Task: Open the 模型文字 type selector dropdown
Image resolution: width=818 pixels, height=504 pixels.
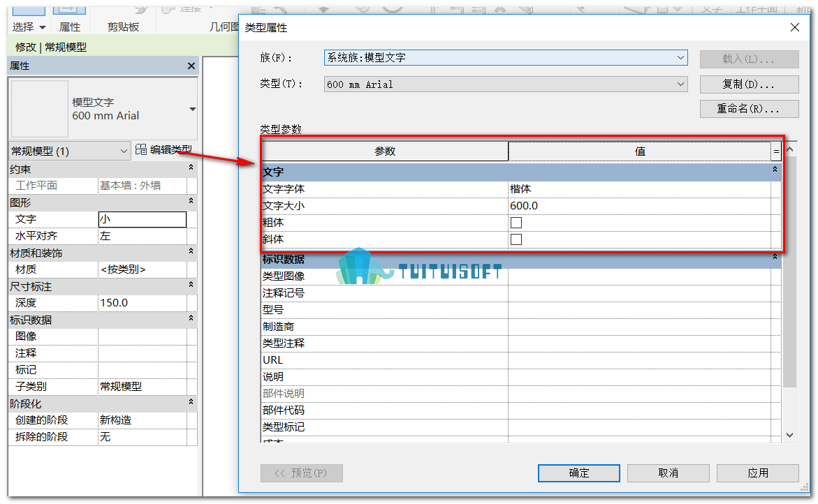Action: [193, 109]
